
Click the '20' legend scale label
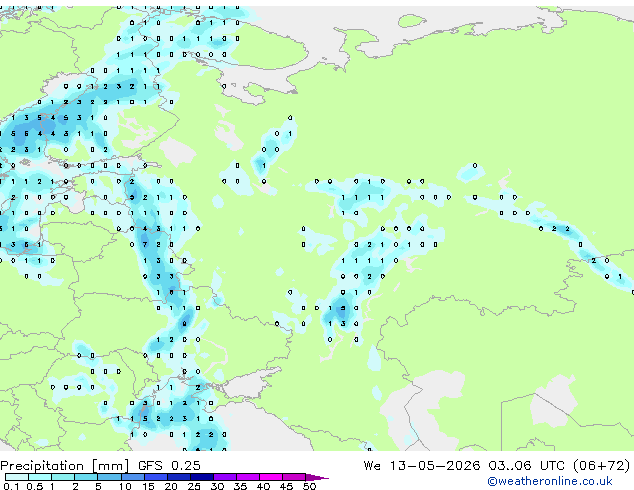[171, 486]
